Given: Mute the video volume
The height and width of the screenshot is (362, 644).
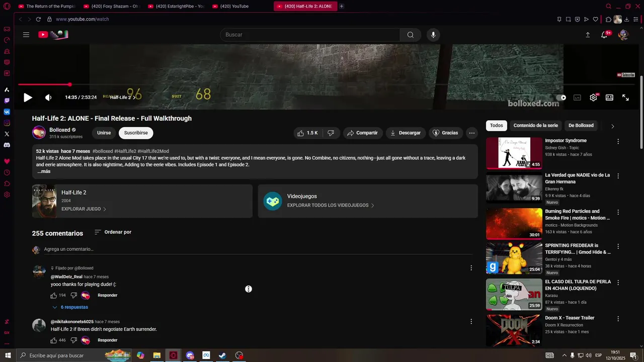Looking at the screenshot, I should (x=48, y=98).
